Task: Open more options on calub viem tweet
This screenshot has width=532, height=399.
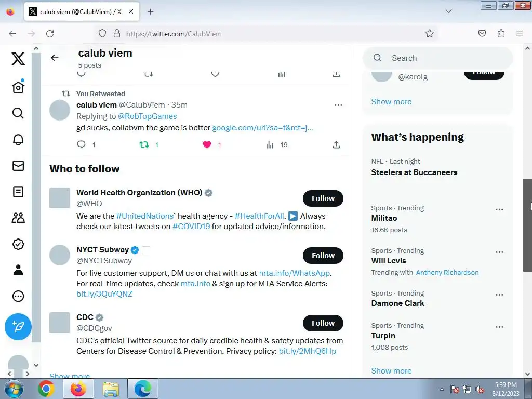Action: [338, 105]
